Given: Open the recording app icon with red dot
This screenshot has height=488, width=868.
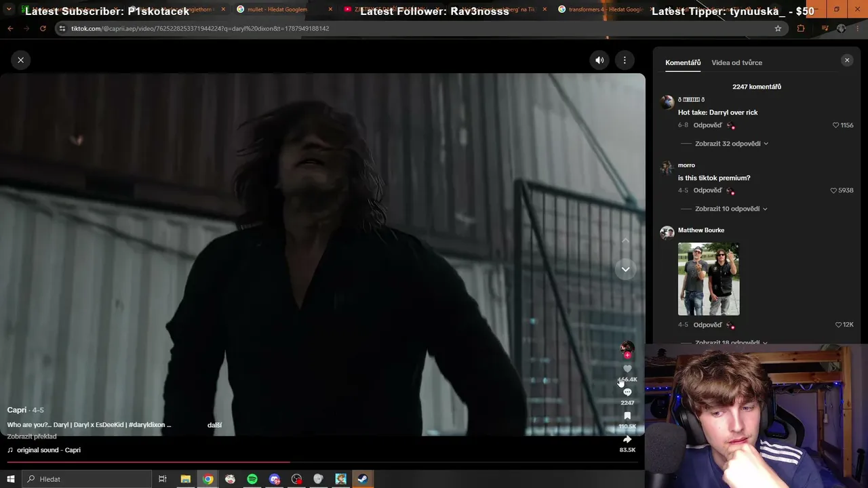Looking at the screenshot, I should (x=296, y=479).
